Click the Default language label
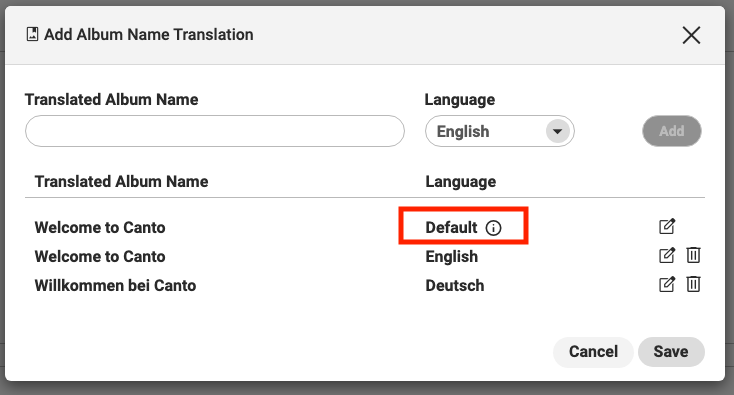This screenshot has height=395, width=734. [x=451, y=227]
